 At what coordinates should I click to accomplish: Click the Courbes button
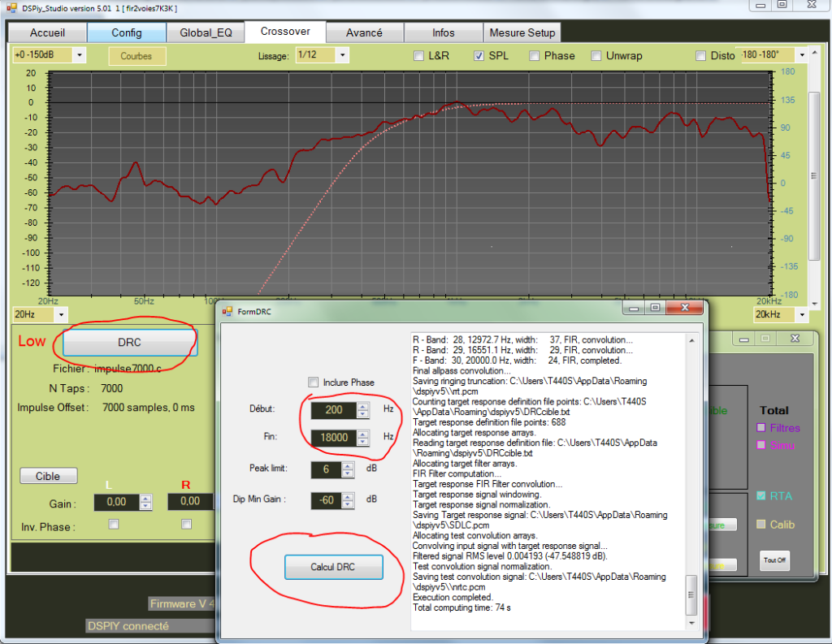(136, 56)
